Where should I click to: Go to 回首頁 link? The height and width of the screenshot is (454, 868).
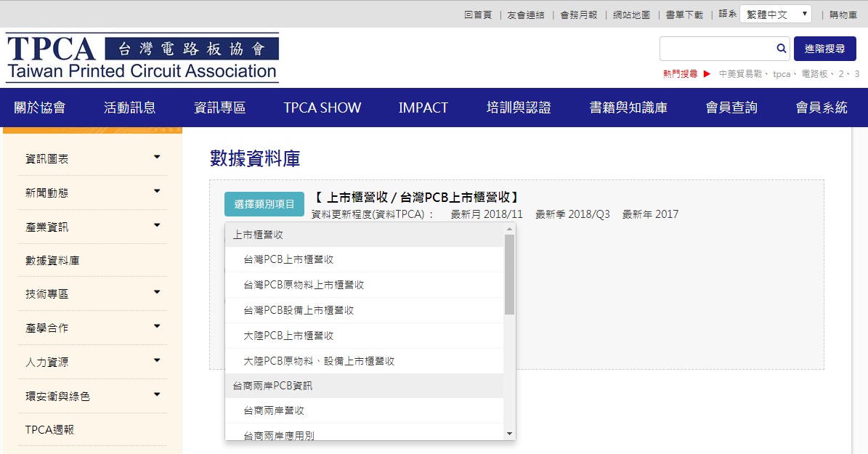478,15
